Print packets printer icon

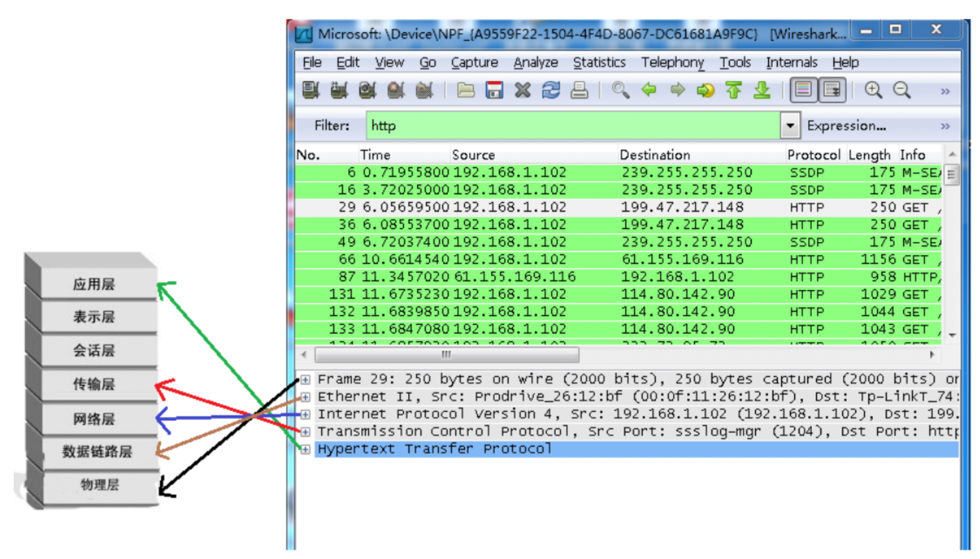(x=579, y=90)
